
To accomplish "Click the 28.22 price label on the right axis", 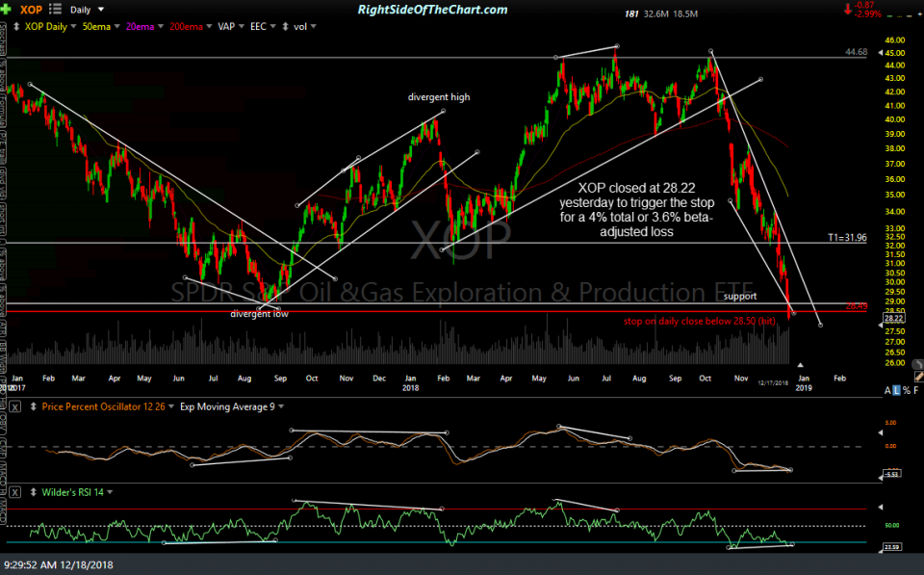I will click(x=894, y=318).
